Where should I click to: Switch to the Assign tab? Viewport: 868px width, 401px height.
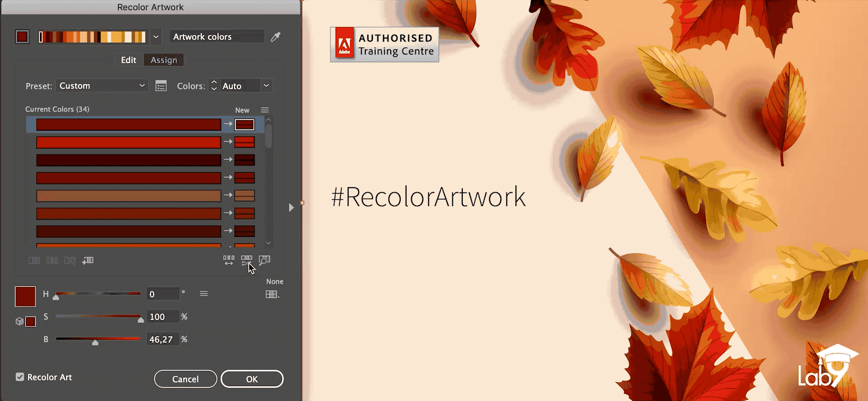164,60
